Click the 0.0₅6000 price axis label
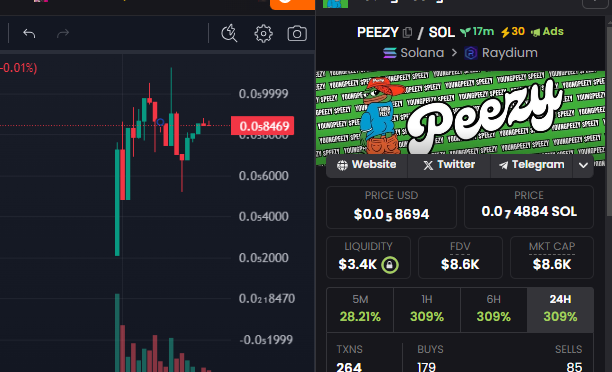 point(263,176)
